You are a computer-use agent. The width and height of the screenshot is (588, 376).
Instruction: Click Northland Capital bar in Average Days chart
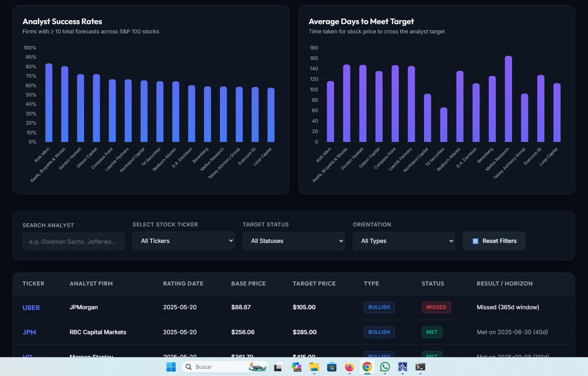pyautogui.click(x=428, y=118)
